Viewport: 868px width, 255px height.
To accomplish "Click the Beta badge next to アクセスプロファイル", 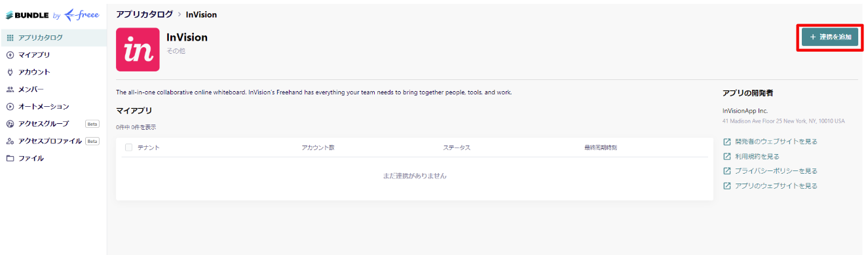I will (x=92, y=141).
